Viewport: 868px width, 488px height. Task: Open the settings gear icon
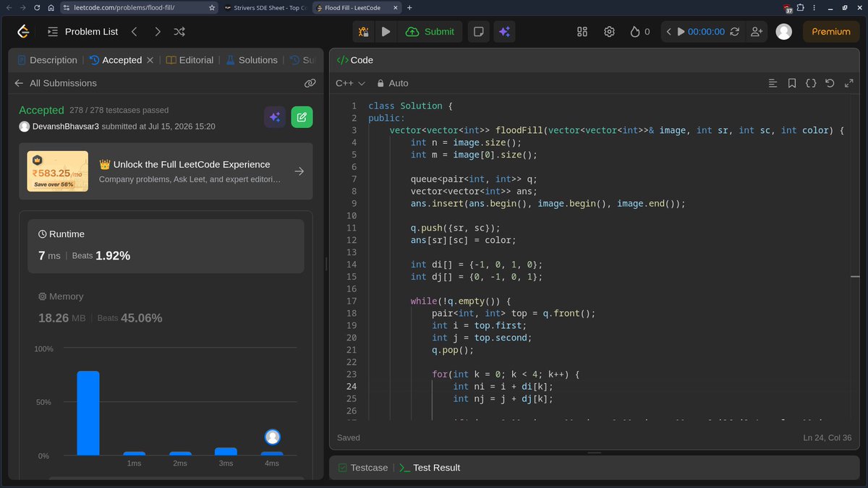coord(610,32)
